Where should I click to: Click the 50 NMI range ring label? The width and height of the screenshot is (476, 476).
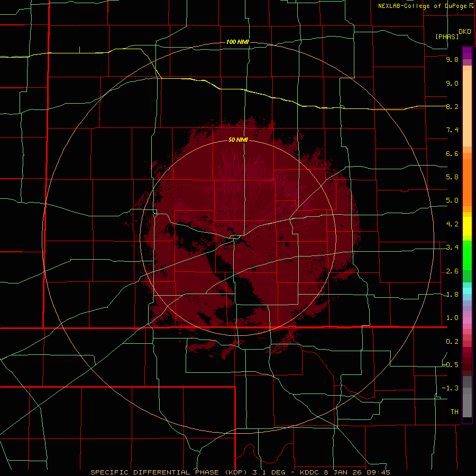pyautogui.click(x=238, y=140)
